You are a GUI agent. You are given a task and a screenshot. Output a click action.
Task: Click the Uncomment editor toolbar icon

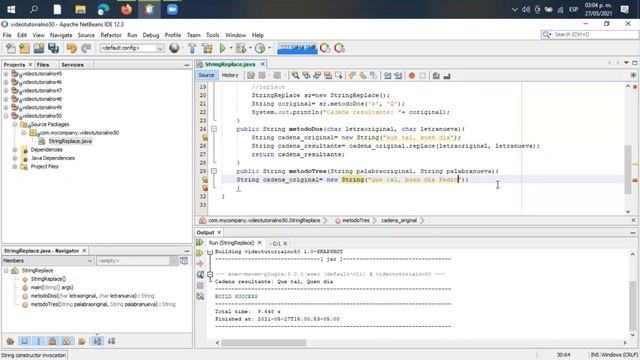coord(447,76)
